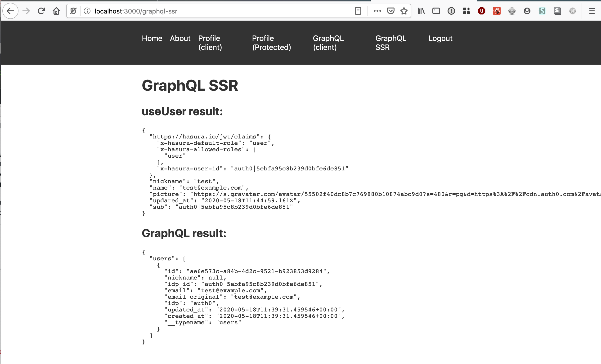Click the gravatar picture URL line
The image size is (601, 364).
pyautogui.click(x=375, y=194)
